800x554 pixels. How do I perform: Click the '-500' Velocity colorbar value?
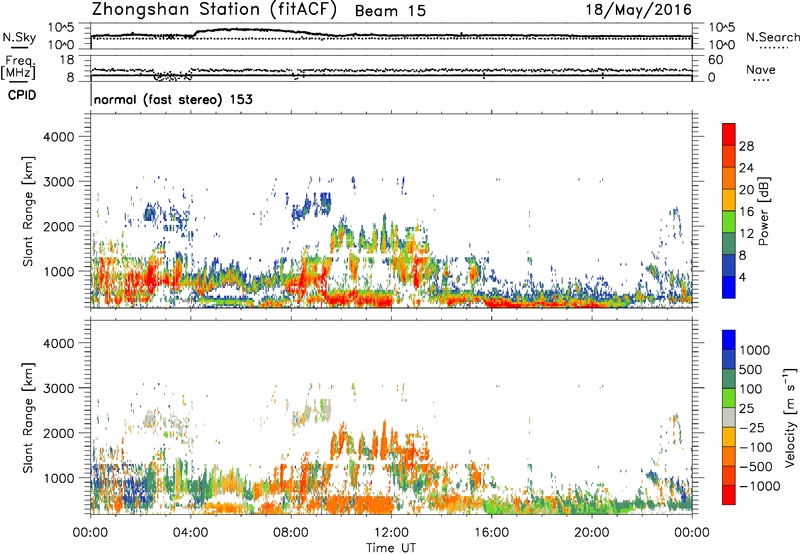click(x=756, y=466)
